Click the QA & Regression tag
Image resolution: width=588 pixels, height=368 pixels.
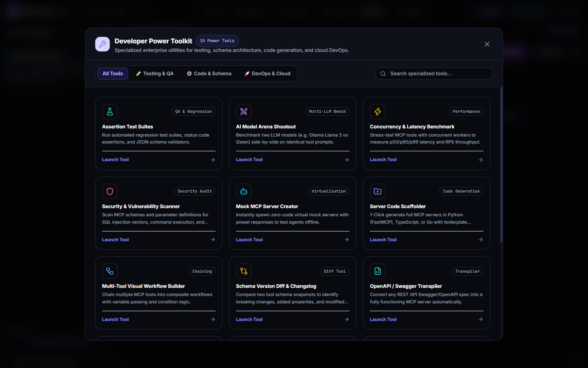(x=194, y=112)
